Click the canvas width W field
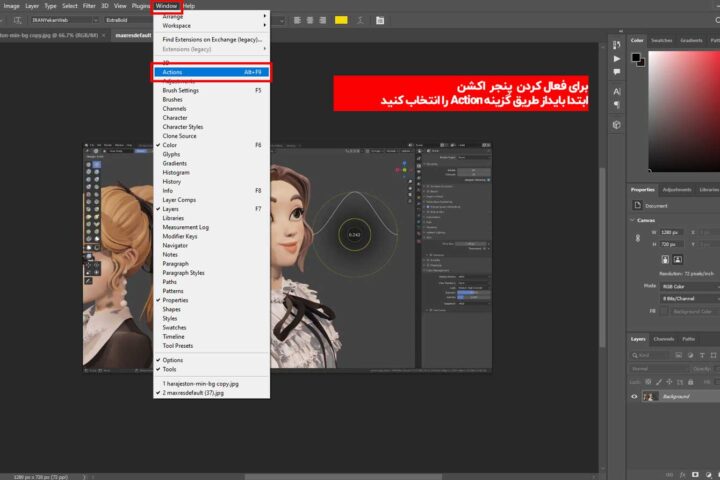The width and height of the screenshot is (720, 480). [x=672, y=232]
